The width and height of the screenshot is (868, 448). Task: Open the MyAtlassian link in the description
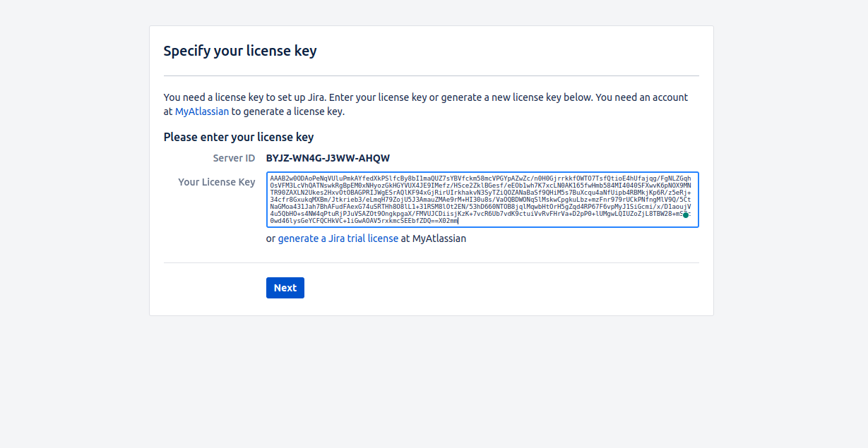pyautogui.click(x=202, y=111)
